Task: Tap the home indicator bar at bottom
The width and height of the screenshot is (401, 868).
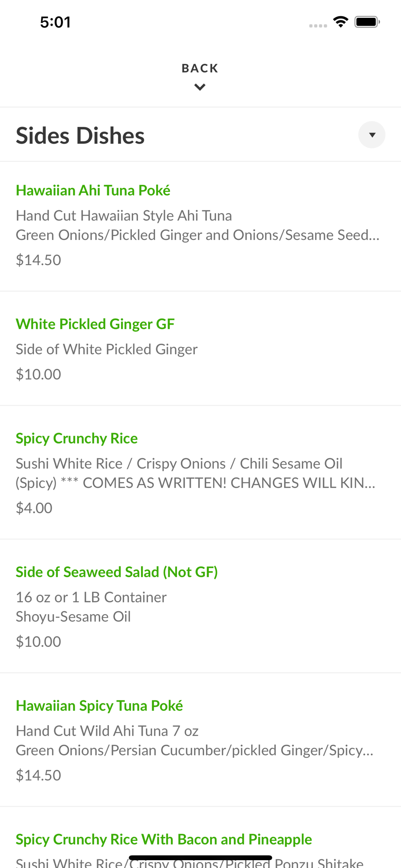Action: click(200, 858)
